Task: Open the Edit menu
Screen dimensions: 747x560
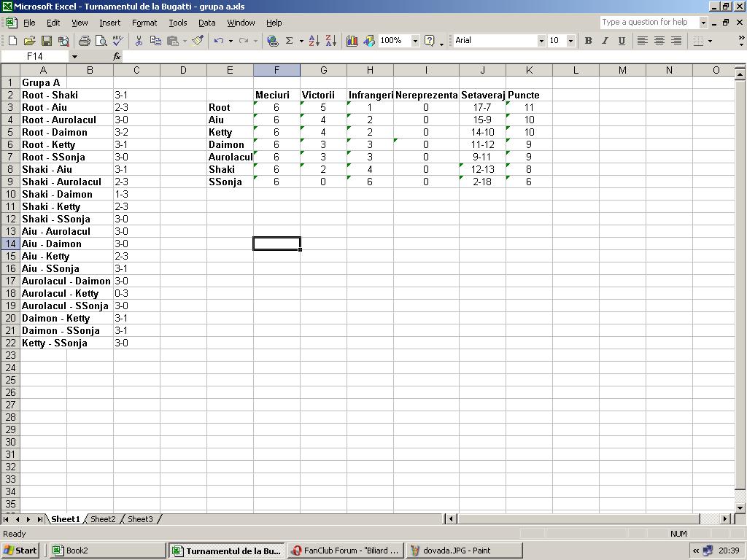Action: [53, 23]
